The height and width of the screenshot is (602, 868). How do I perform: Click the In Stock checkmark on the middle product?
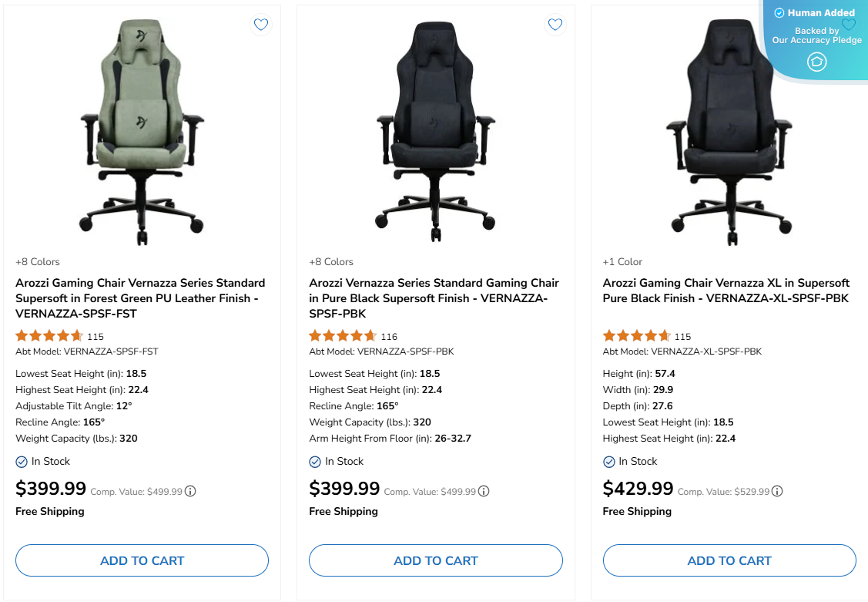[314, 461]
